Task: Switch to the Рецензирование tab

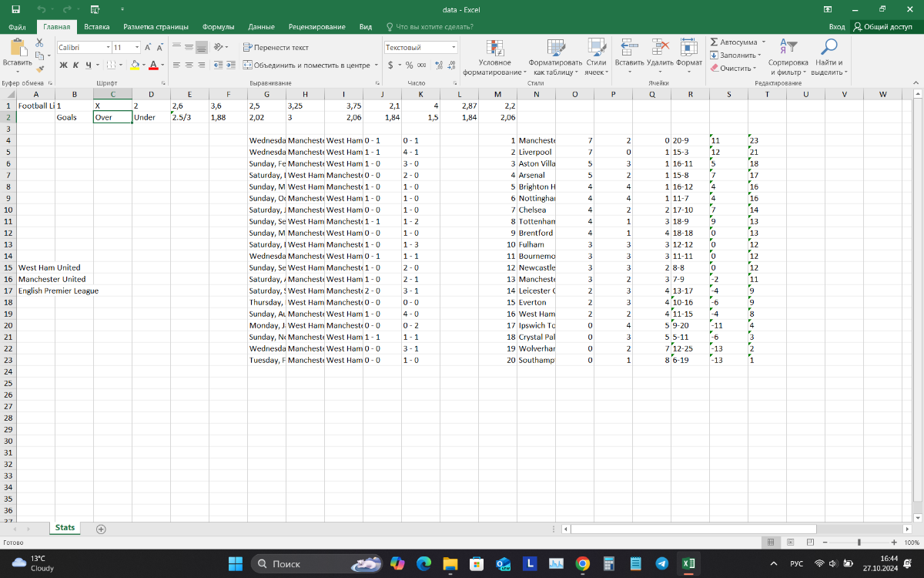Action: [317, 26]
